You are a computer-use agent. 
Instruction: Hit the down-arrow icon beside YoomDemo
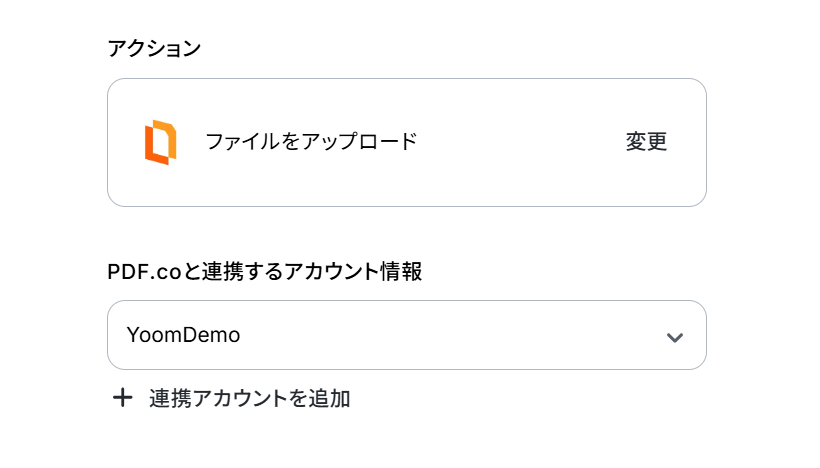[675, 337]
